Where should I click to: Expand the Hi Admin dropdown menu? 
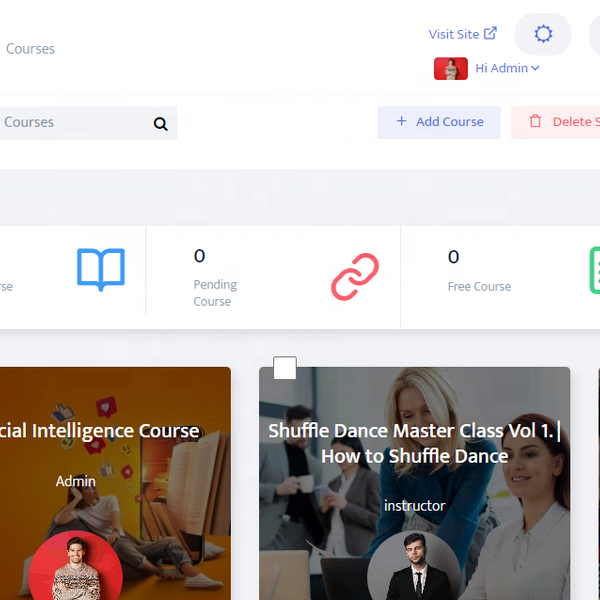(x=507, y=68)
